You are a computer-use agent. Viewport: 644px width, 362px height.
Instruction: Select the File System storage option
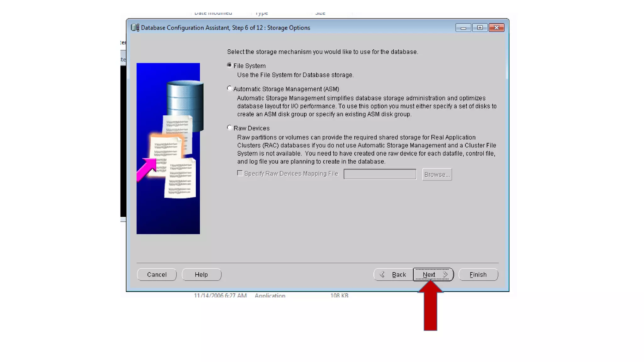pos(230,65)
